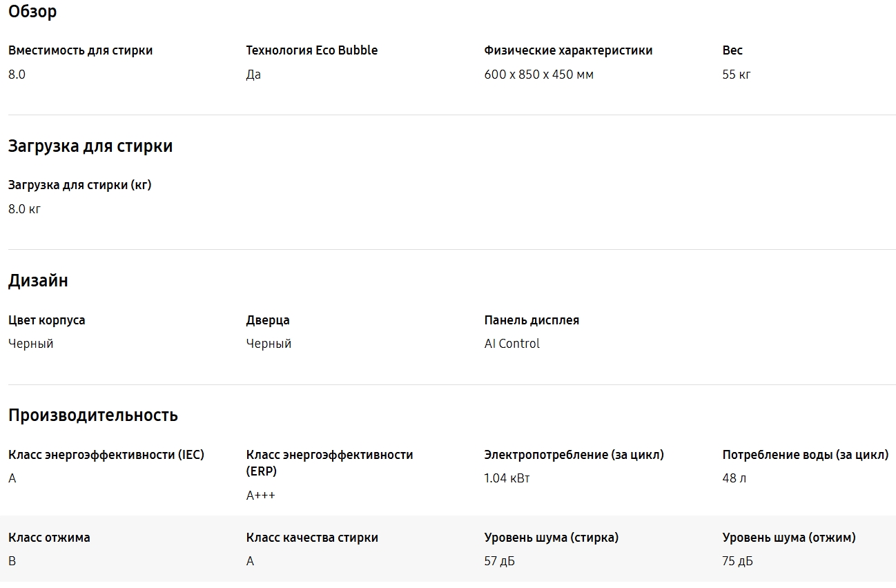Click the Производительность section heading
The height and width of the screenshot is (588, 896).
point(93,415)
